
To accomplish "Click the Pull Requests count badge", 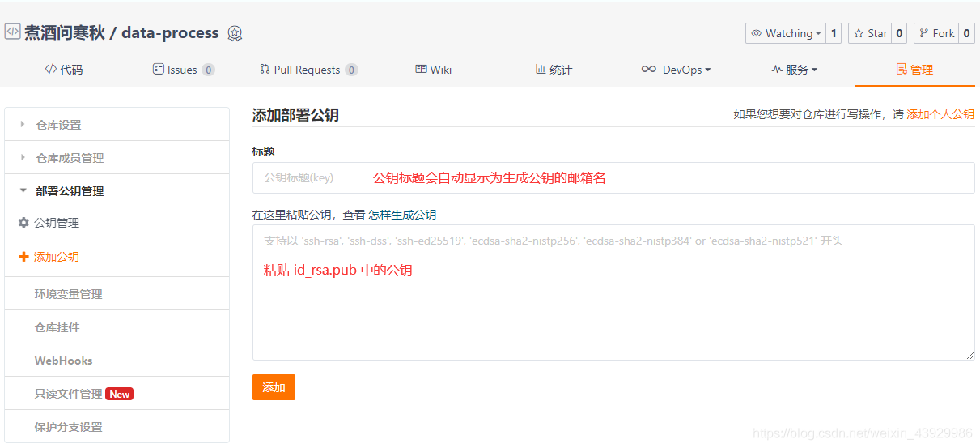I will coord(351,70).
